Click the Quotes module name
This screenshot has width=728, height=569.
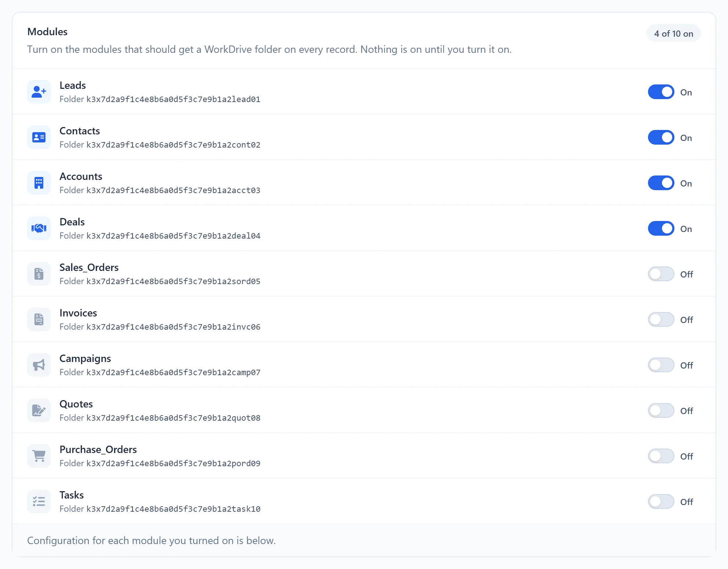pos(76,404)
